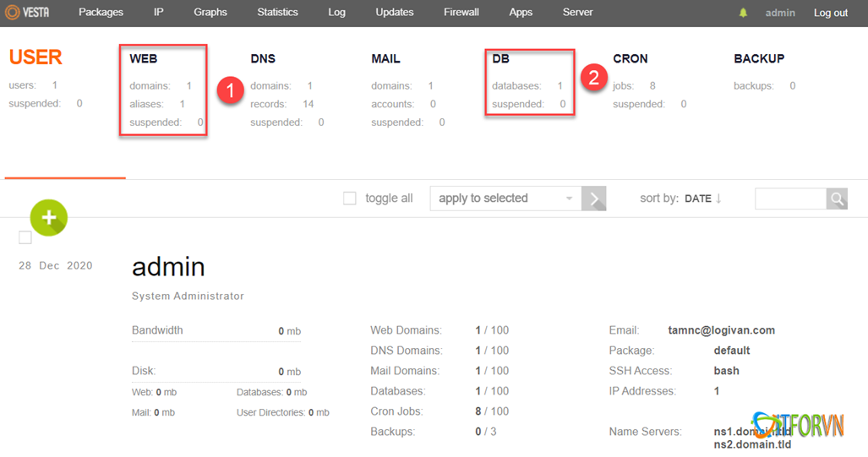Go to the Firewall menu item
The width and height of the screenshot is (868, 457).
[461, 13]
